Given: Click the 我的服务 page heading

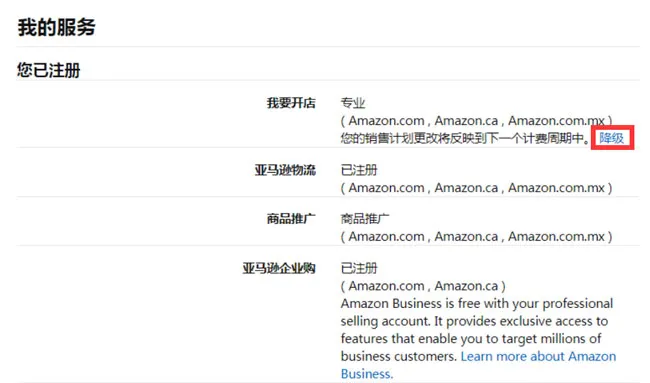Looking at the screenshot, I should [56, 27].
